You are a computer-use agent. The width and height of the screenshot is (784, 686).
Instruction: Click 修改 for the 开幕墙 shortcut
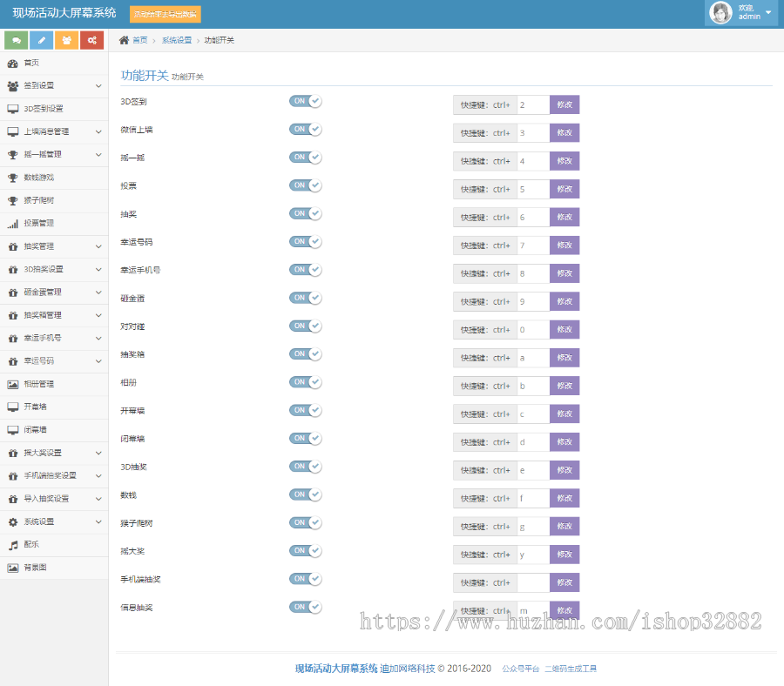564,414
